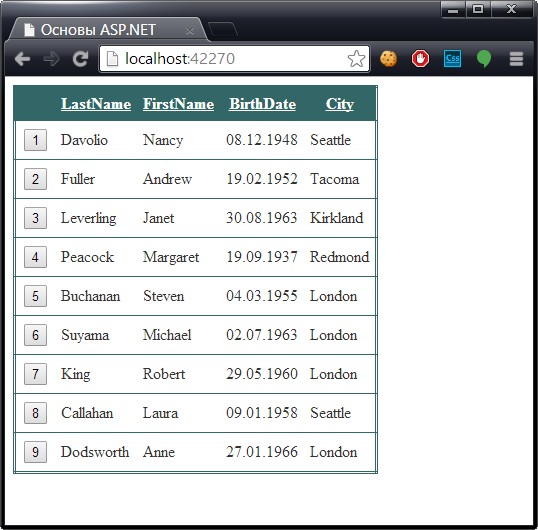Viewport: 538px width, 530px height.
Task: Open the red stop-hand adblock extension
Action: (420, 59)
